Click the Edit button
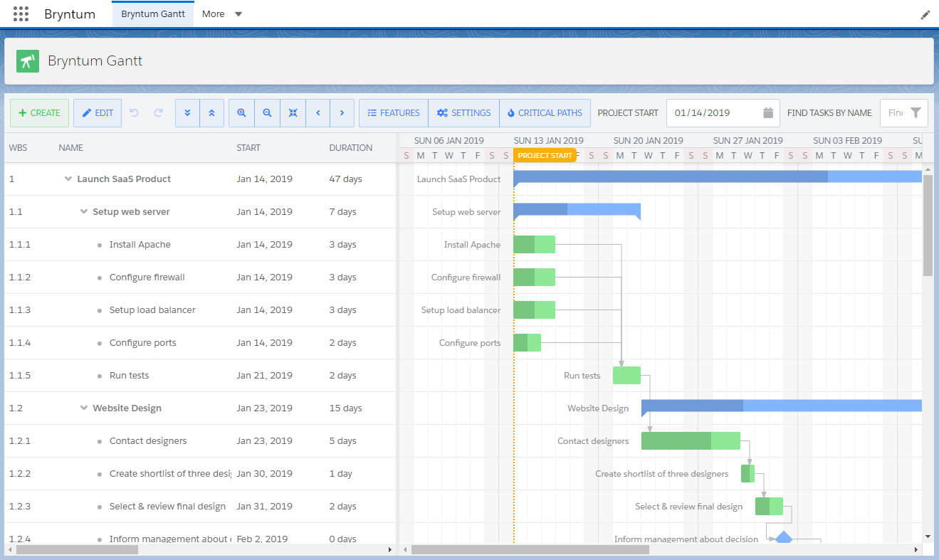 pos(98,112)
